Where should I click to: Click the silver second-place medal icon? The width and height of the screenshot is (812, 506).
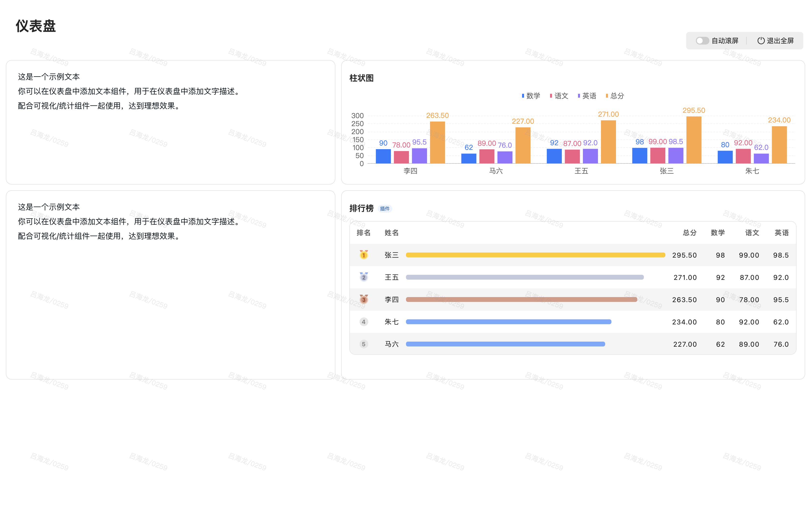[x=363, y=277]
